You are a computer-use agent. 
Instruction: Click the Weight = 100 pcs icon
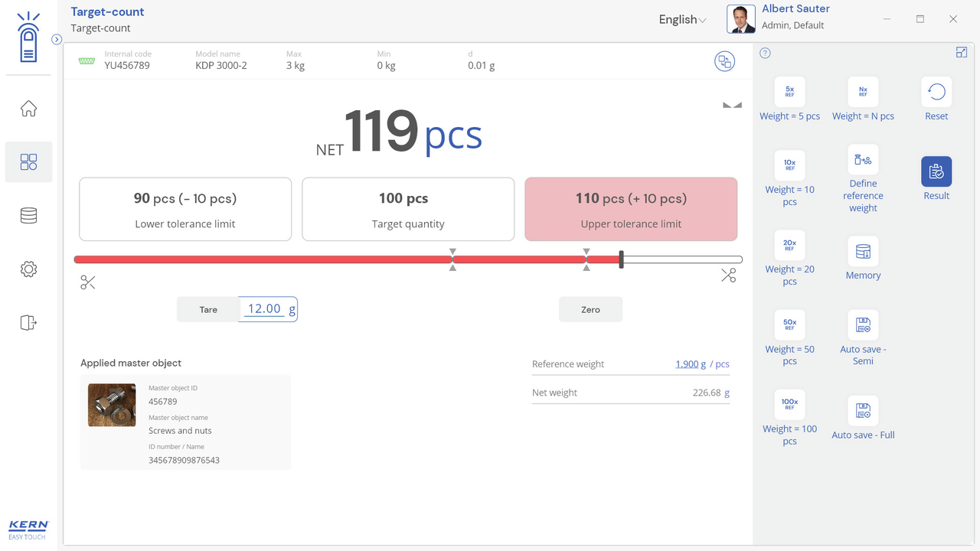coord(789,405)
